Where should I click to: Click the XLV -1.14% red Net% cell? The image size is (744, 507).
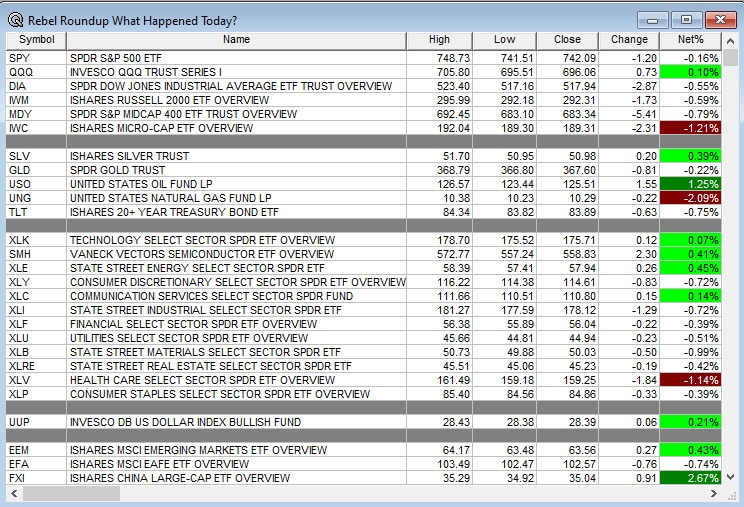(x=690, y=380)
